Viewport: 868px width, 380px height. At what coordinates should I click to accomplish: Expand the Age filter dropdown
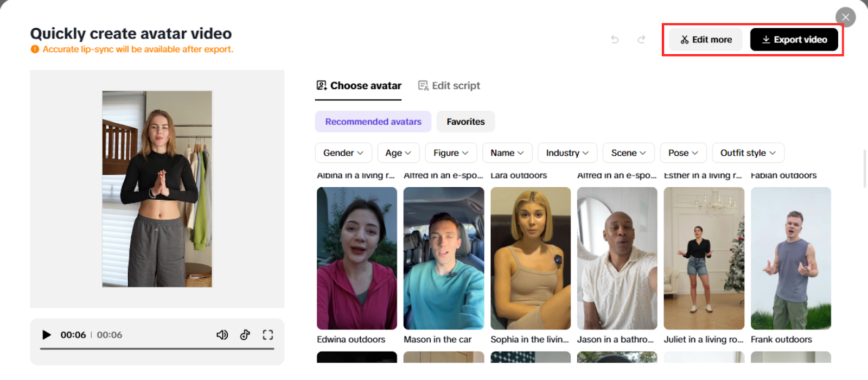[x=398, y=153]
